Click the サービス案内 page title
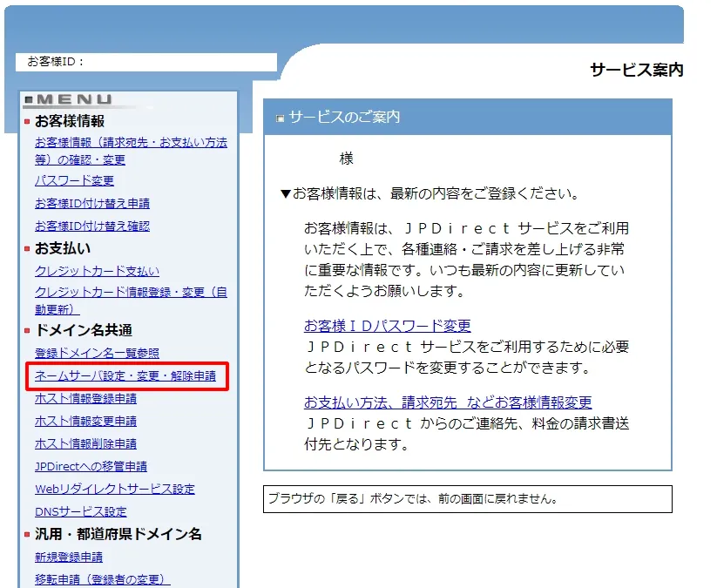This screenshot has width=717, height=588. pyautogui.click(x=637, y=70)
